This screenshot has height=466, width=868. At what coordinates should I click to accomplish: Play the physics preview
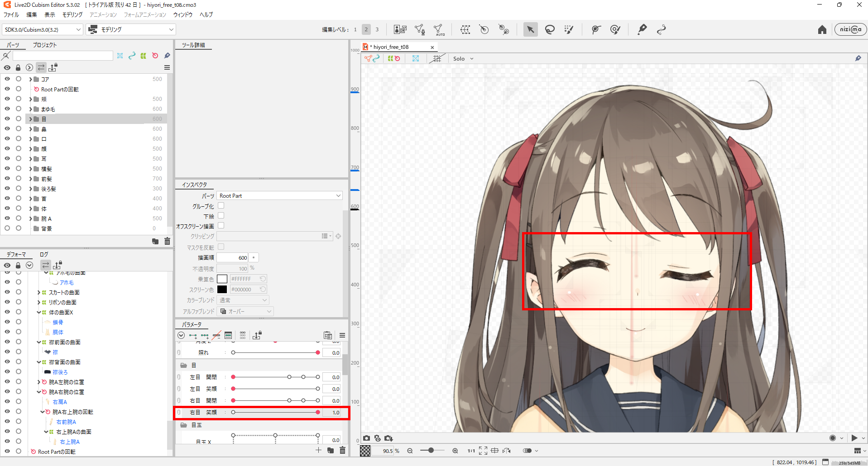point(854,437)
